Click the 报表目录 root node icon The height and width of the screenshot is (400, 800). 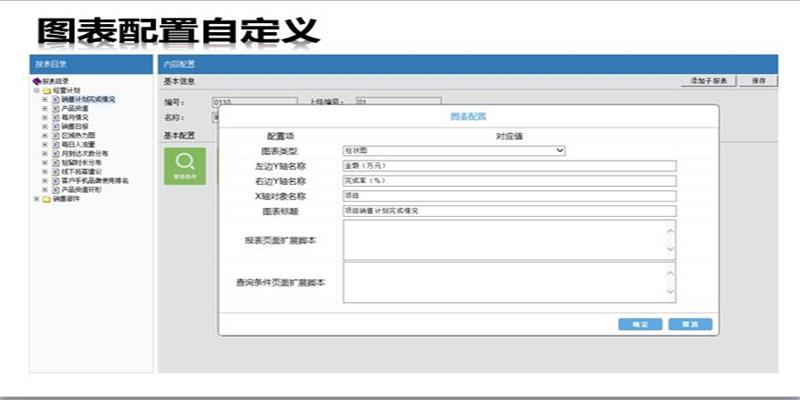pyautogui.click(x=37, y=81)
